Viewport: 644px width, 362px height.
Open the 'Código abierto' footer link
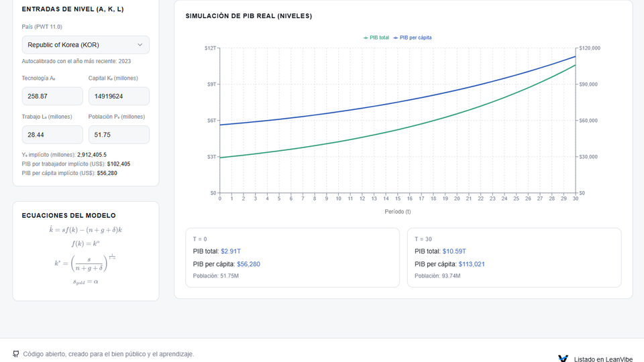pos(108,354)
